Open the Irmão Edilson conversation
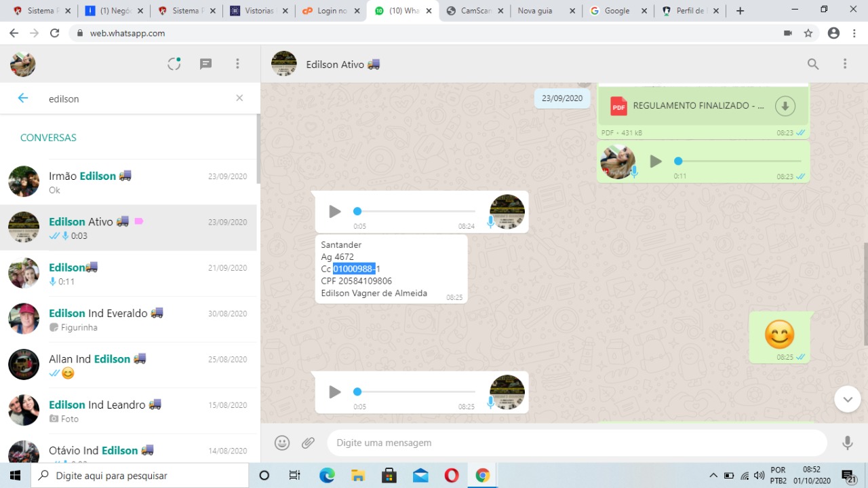This screenshot has width=868, height=488. coord(129,182)
